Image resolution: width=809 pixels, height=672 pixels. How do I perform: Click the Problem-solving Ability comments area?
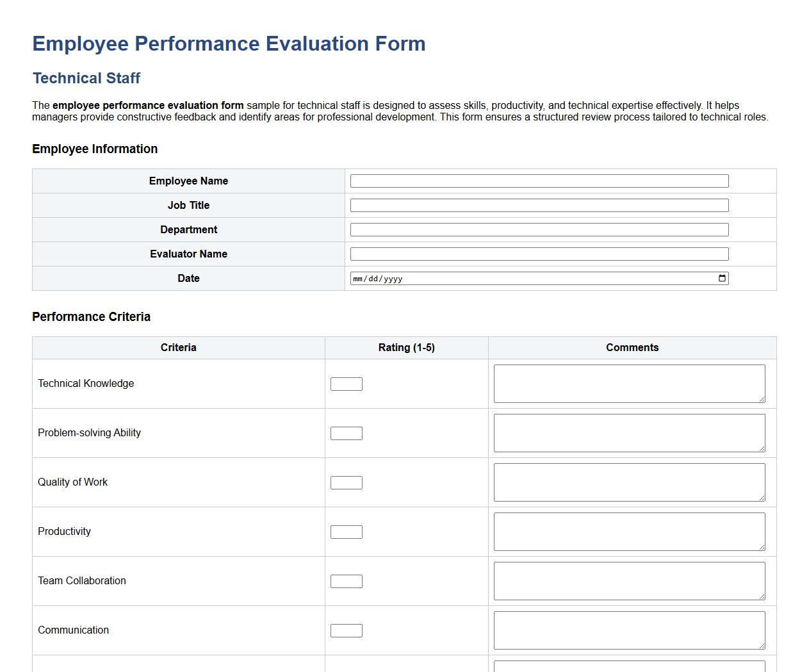pos(628,432)
